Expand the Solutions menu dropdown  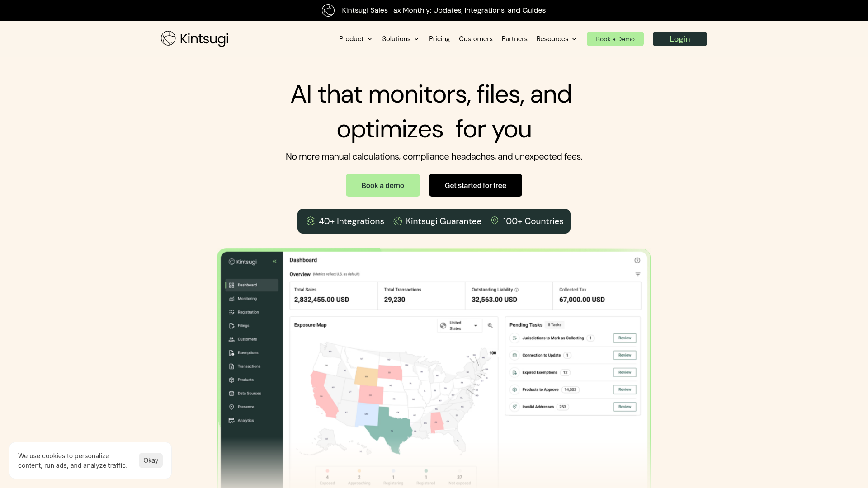pyautogui.click(x=401, y=39)
